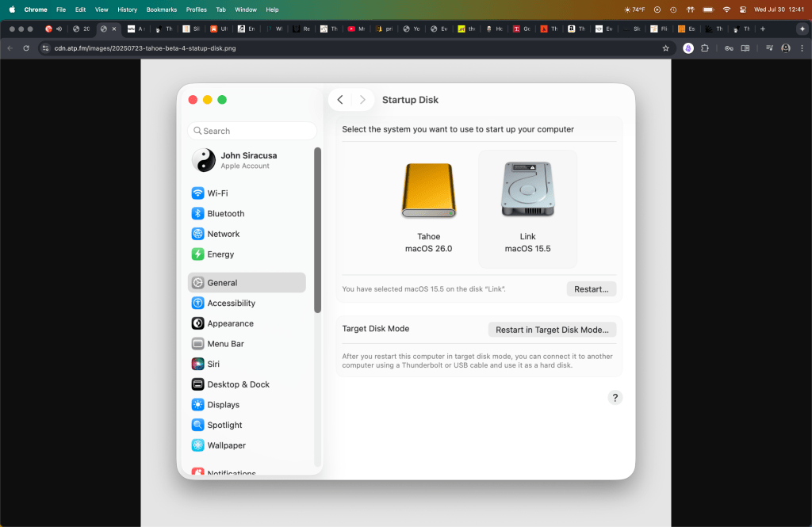Click Restart in Target Disk Mode button

point(552,330)
